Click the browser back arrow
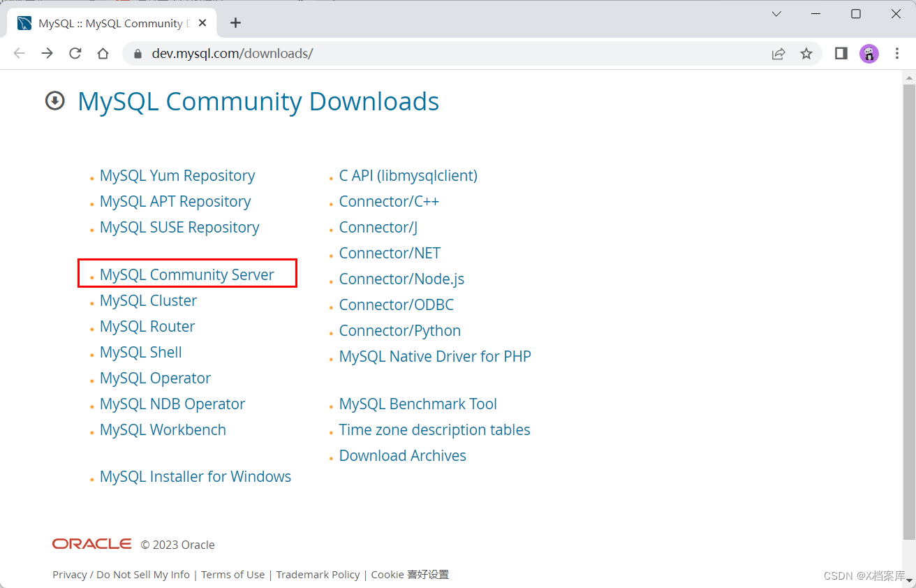Viewport: 916px width, 588px height. point(20,54)
